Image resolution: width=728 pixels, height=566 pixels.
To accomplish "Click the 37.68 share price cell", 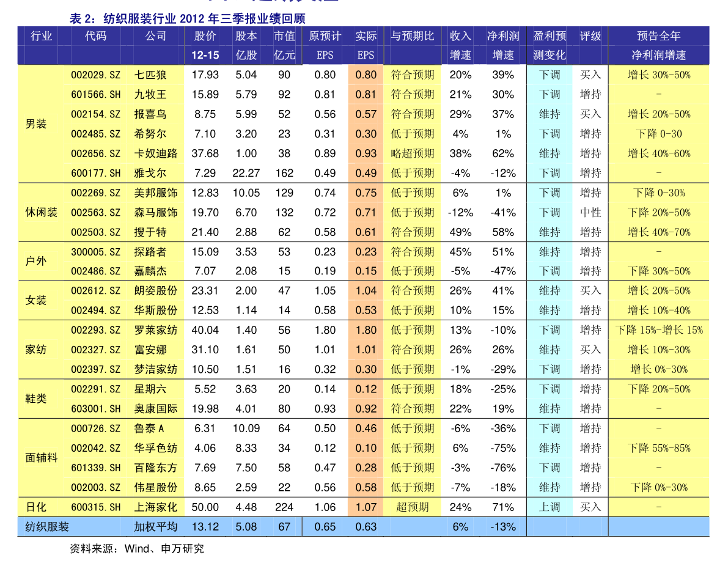I will (x=205, y=153).
